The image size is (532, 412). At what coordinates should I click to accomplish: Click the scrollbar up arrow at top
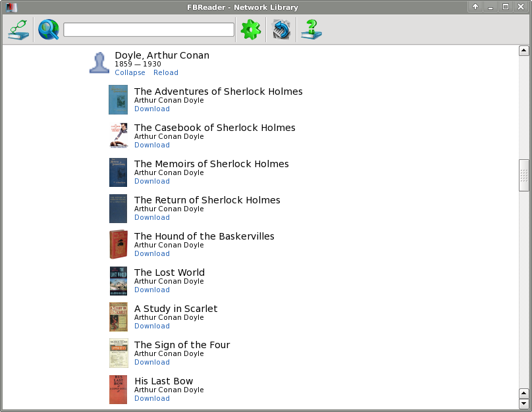[524, 51]
